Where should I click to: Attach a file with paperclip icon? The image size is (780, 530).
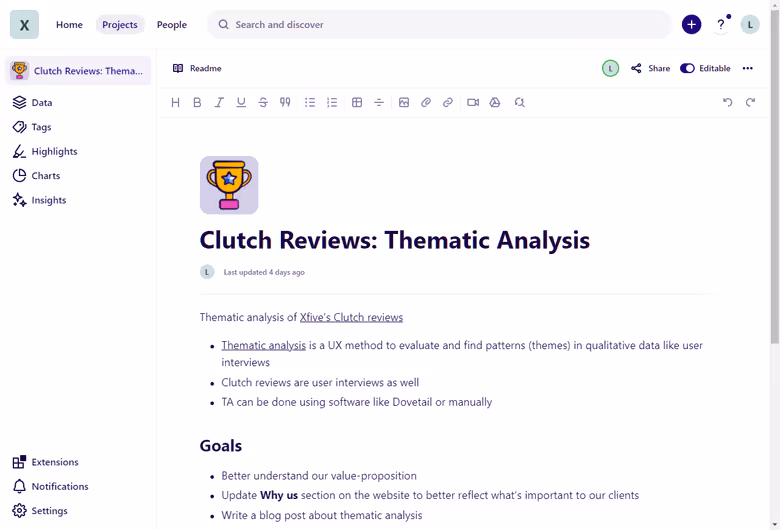click(x=425, y=103)
